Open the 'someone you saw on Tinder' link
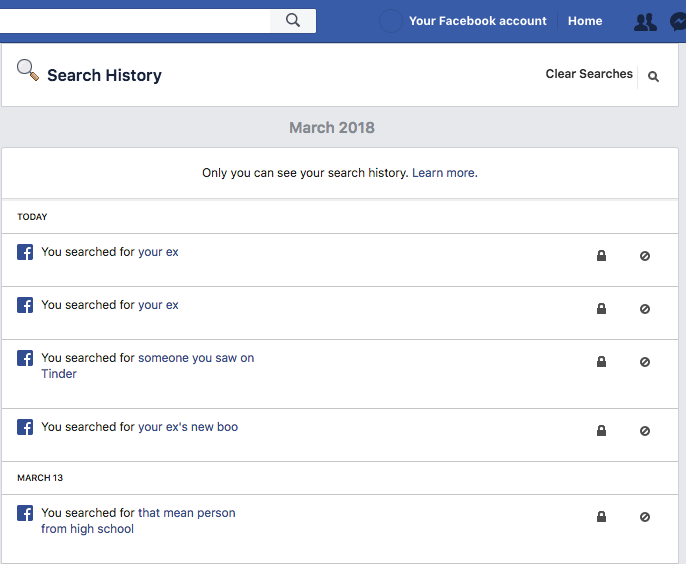 pos(147,366)
